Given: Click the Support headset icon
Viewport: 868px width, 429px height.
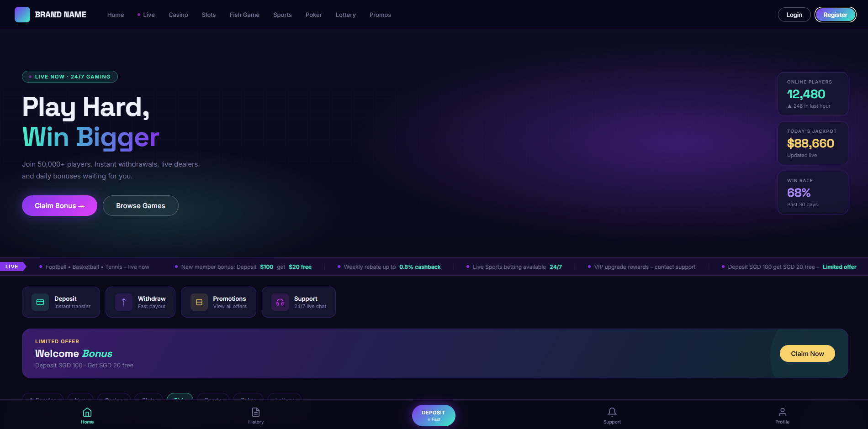Looking at the screenshot, I should click(280, 302).
